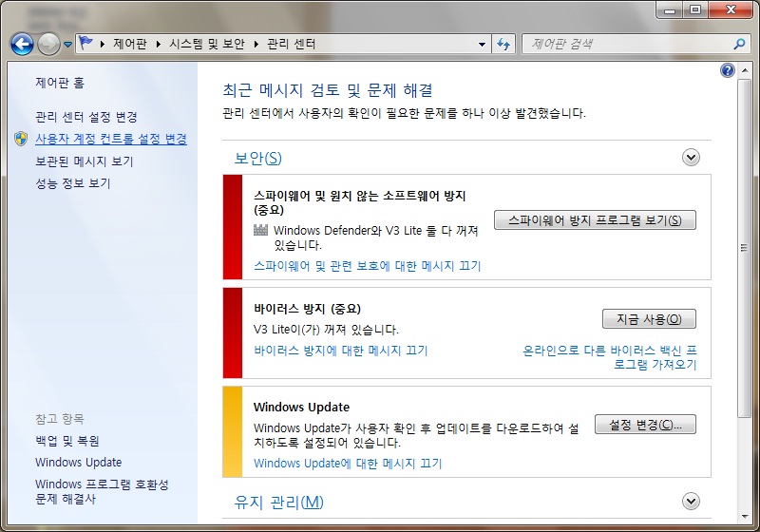The height and width of the screenshot is (532, 760).
Task: Open help with the blue question mark icon
Action: pos(728,70)
